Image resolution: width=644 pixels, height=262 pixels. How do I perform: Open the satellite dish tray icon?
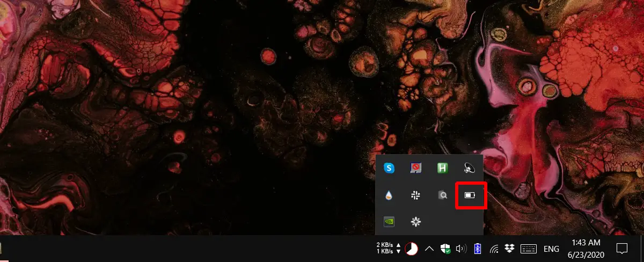click(470, 168)
